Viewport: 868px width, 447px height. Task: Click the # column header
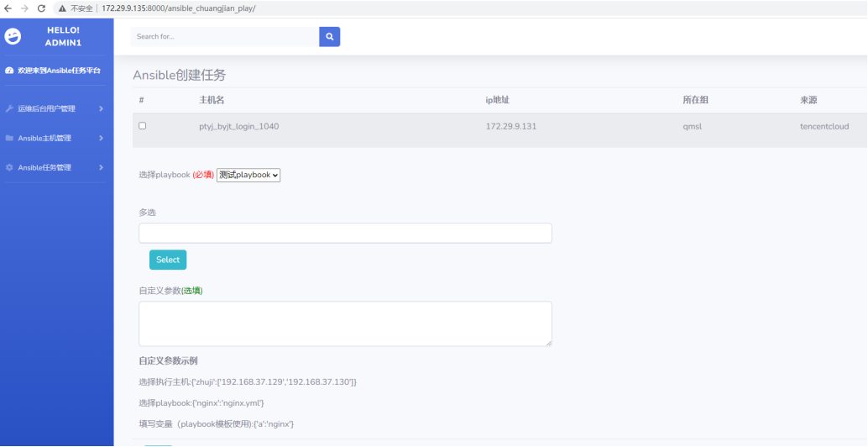click(141, 100)
